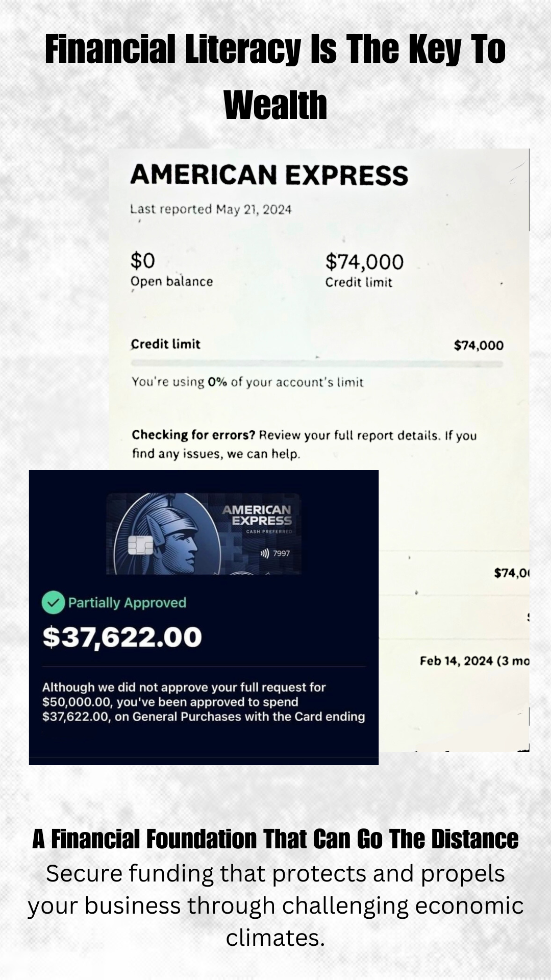Click the Partially Approved status text

[127, 603]
